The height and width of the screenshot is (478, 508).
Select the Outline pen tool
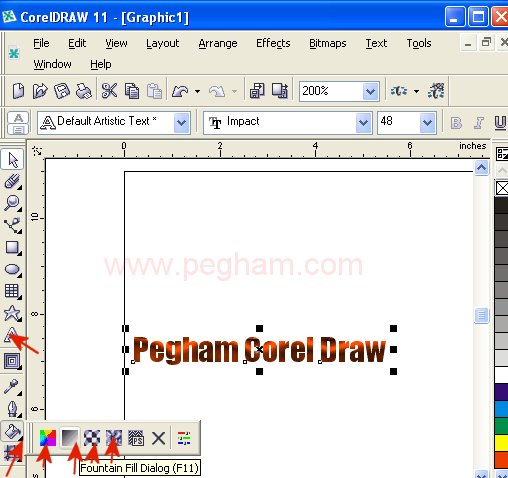point(12,409)
